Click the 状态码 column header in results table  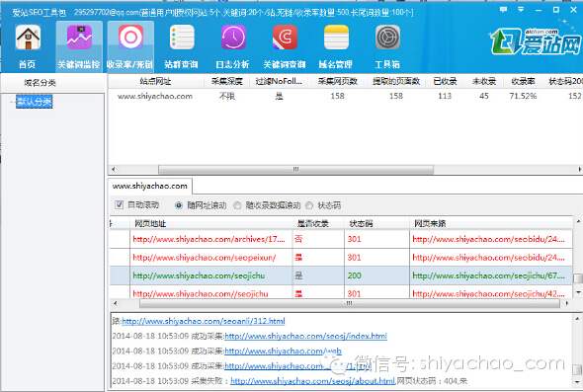click(x=377, y=223)
